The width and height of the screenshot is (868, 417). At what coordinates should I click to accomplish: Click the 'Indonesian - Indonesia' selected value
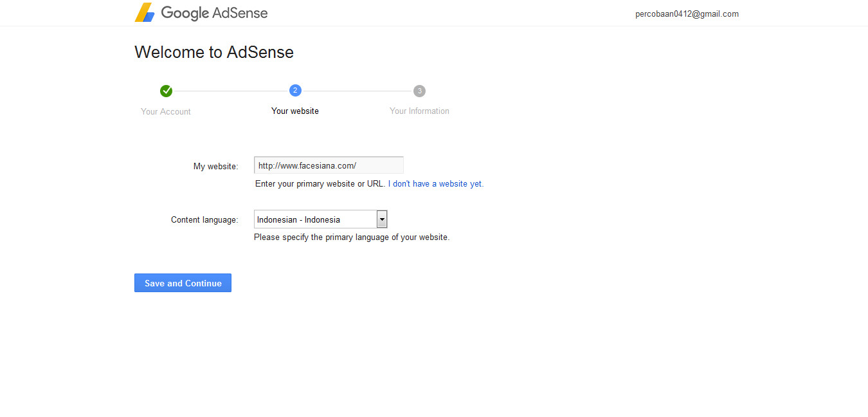(298, 219)
